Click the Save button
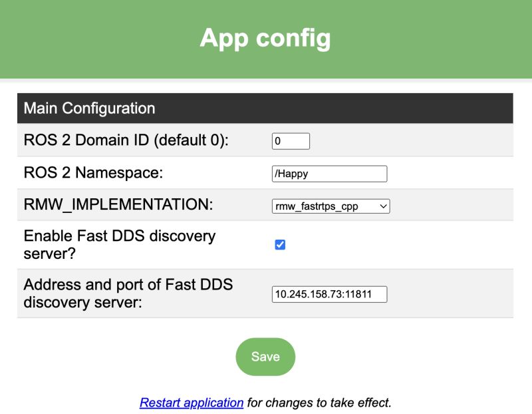This screenshot has height=414, width=532. tap(265, 357)
